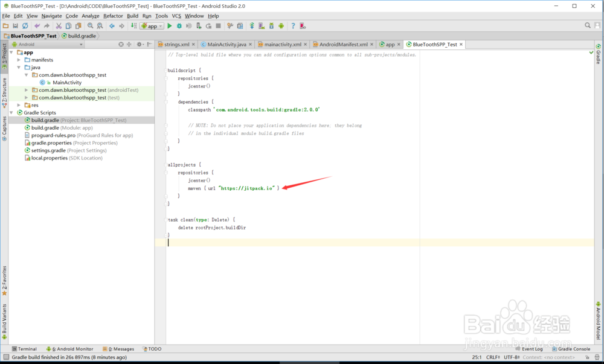Viewport: 604px width, 364px height.
Task: Click the green Run button
Action: coord(170,26)
